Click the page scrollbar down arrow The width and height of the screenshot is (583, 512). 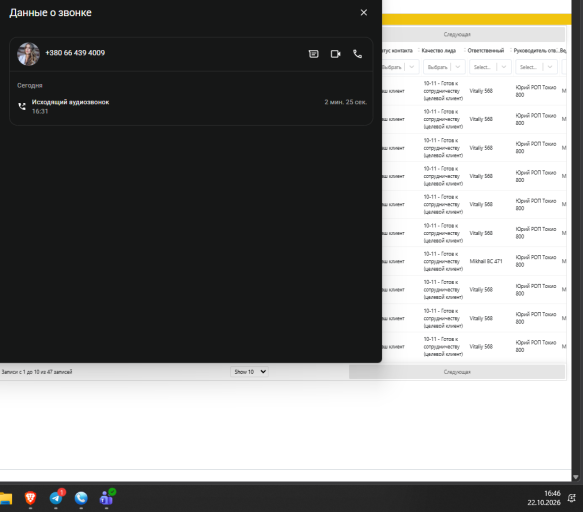pyautogui.click(x=576, y=477)
